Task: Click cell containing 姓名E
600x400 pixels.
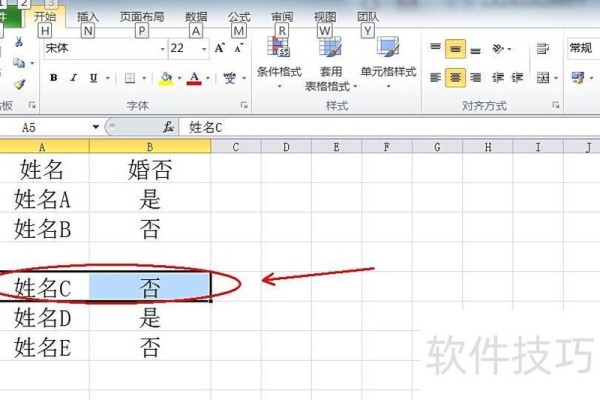Action: click(43, 346)
